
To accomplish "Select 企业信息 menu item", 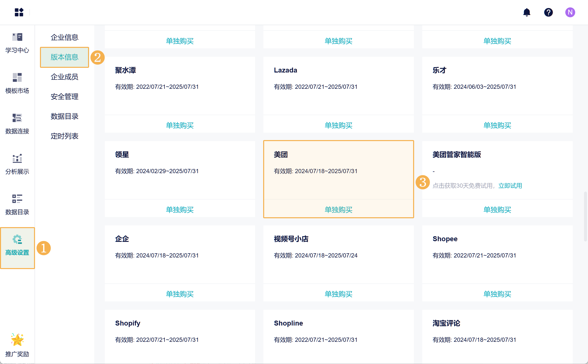I will click(64, 37).
